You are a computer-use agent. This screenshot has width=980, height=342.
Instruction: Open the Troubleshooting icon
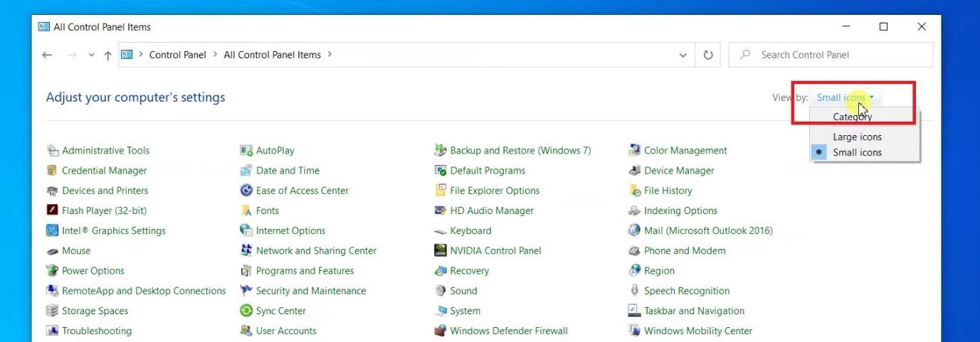pyautogui.click(x=52, y=331)
